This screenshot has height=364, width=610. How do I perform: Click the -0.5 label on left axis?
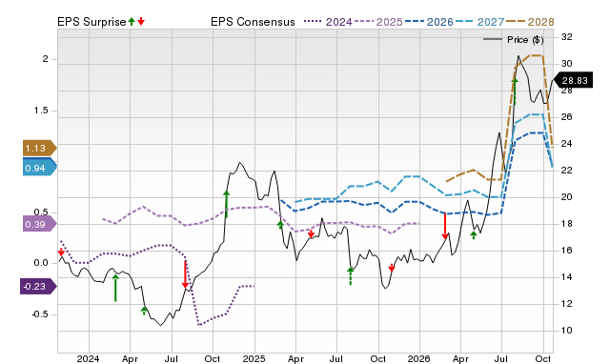pos(40,313)
